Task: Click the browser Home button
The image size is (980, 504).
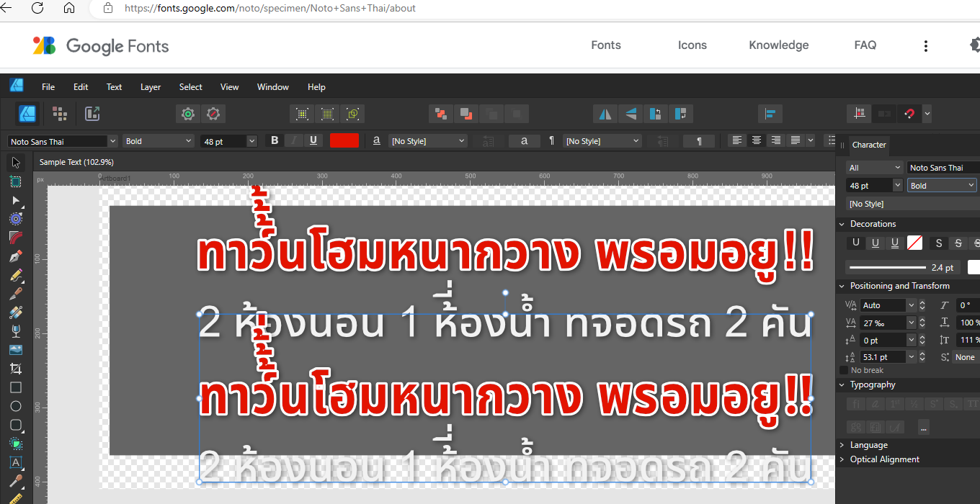Action: pyautogui.click(x=69, y=8)
